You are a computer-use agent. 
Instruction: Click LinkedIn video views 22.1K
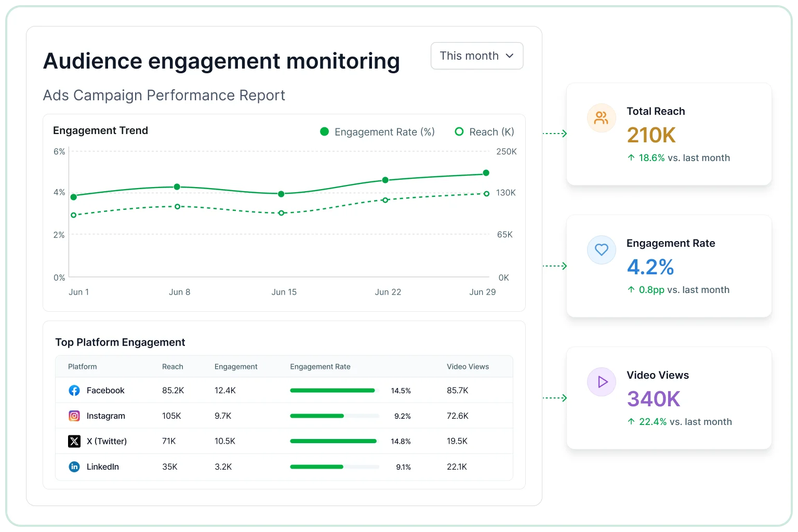457,467
